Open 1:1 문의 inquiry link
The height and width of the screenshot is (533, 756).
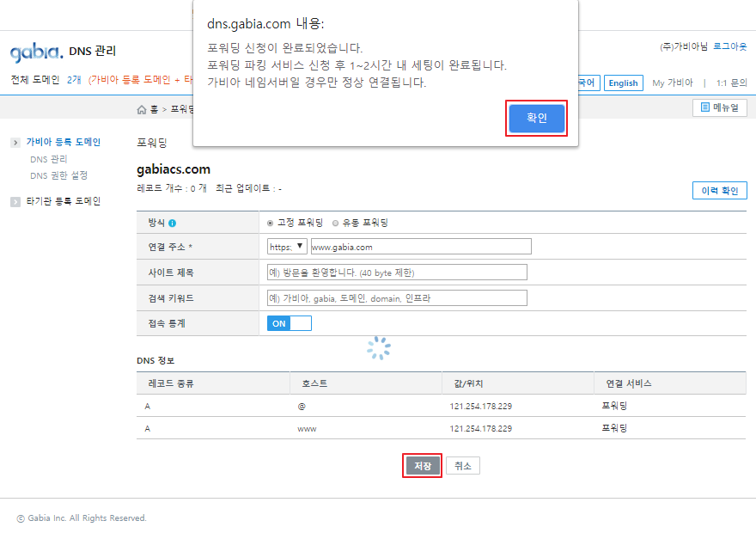point(731,83)
